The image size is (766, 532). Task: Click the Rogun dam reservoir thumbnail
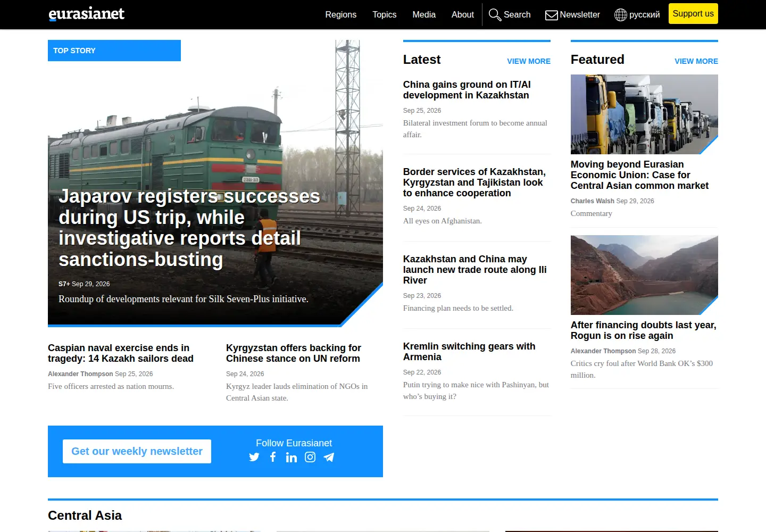(644, 275)
